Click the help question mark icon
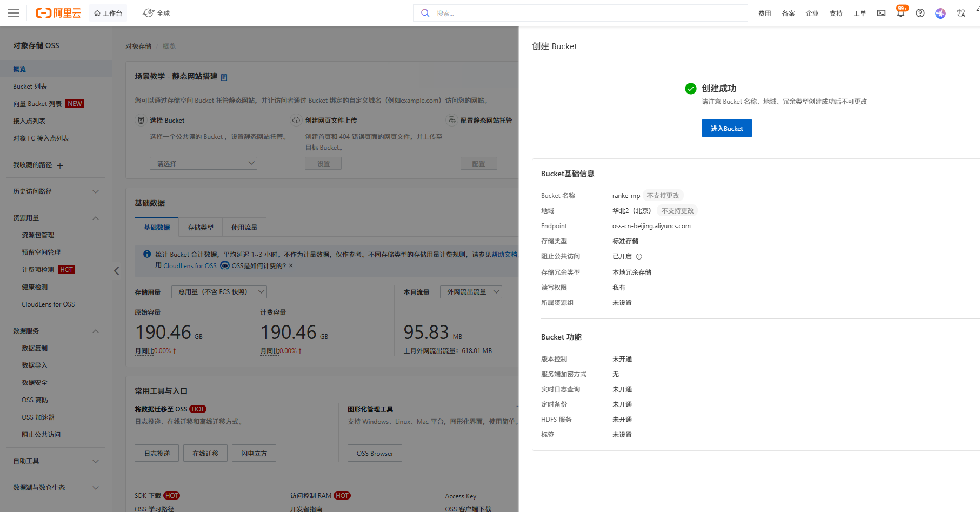Screen dimensions: 980x512 pyautogui.click(x=920, y=13)
